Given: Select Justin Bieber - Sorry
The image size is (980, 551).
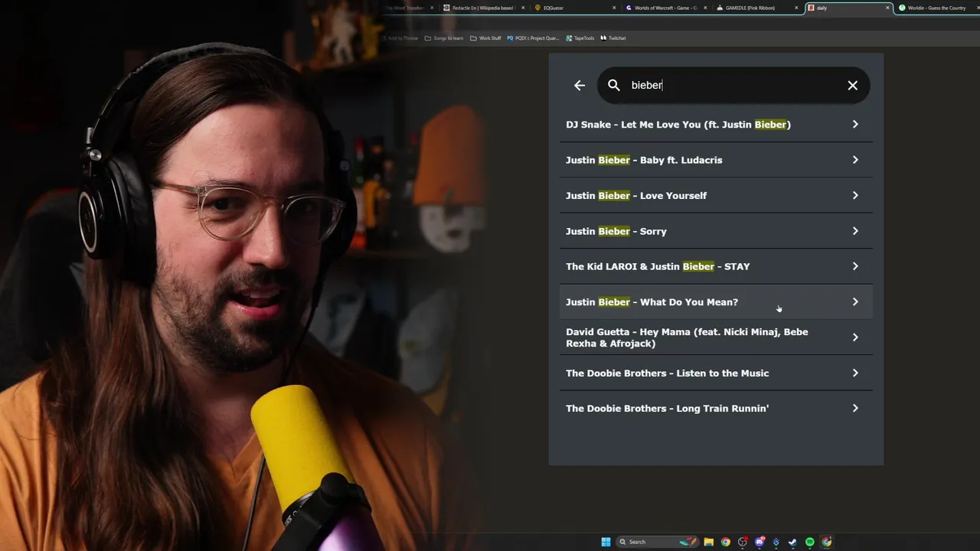Looking at the screenshot, I should 716,231.
